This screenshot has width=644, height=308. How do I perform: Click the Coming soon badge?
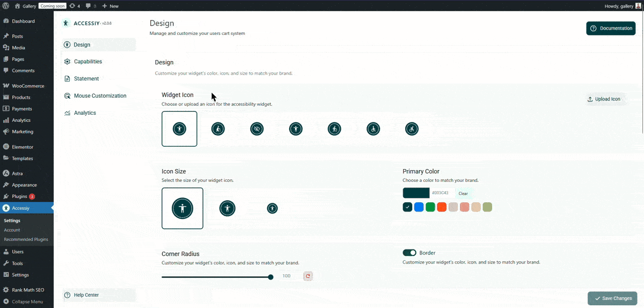pos(52,6)
